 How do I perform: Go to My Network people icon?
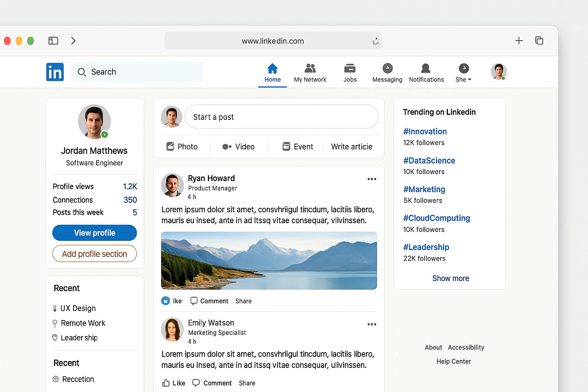310,69
